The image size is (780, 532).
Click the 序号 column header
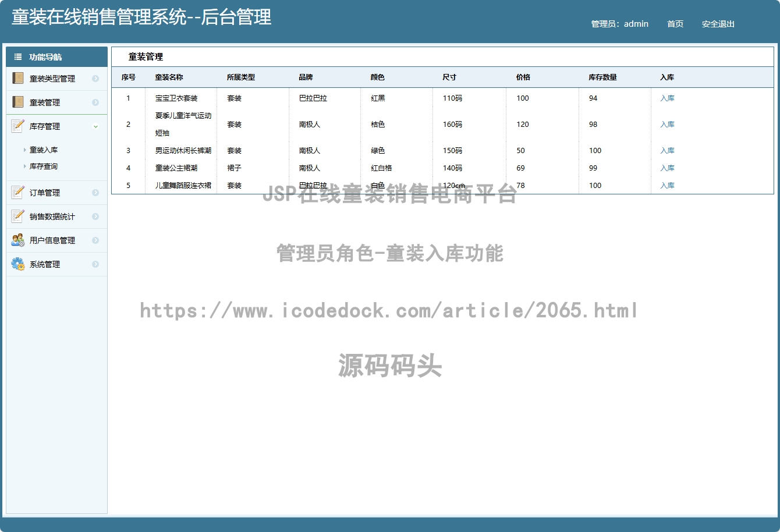[x=128, y=77]
